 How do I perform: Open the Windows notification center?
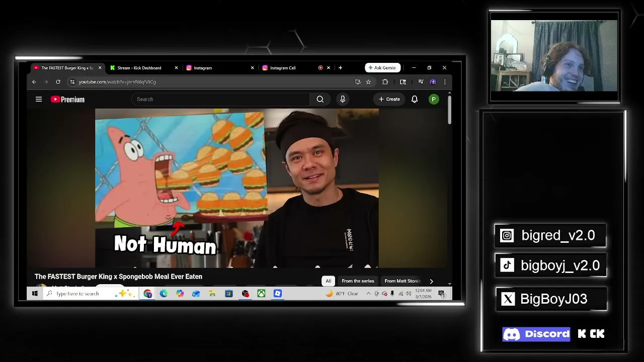pyautogui.click(x=441, y=294)
